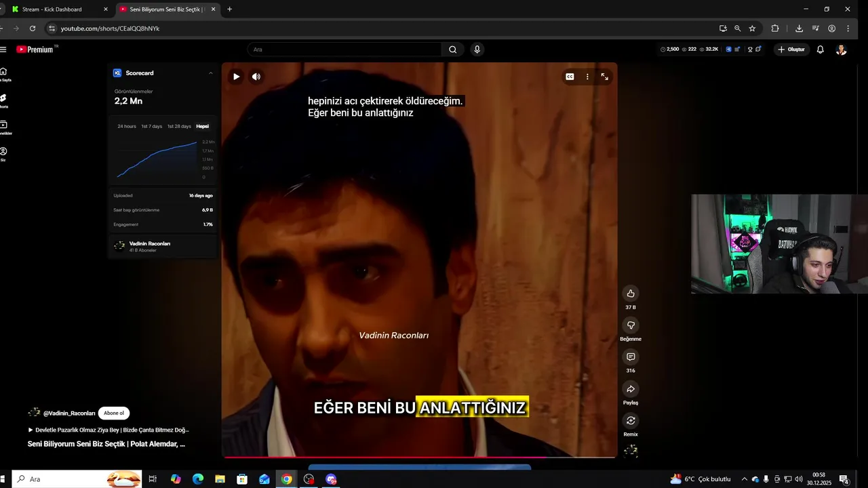Open the Chrome extensions puzzle icon
Image resolution: width=868 pixels, height=488 pixels.
tap(775, 28)
